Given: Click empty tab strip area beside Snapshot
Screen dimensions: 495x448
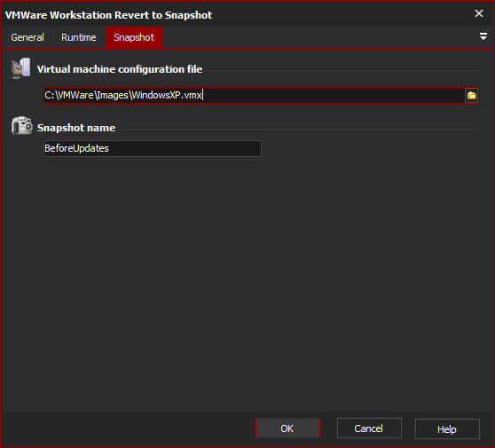Looking at the screenshot, I should pyautogui.click(x=318, y=37).
